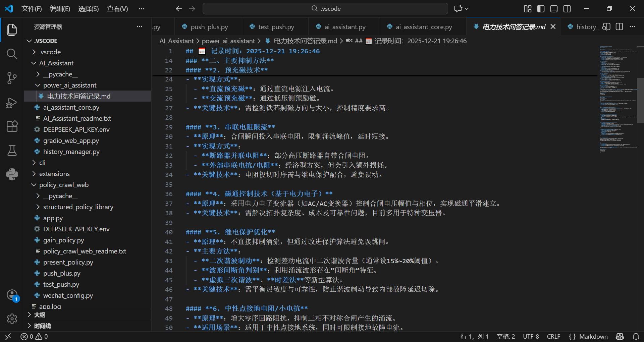Open the Testing view
644x342 pixels.
12,151
